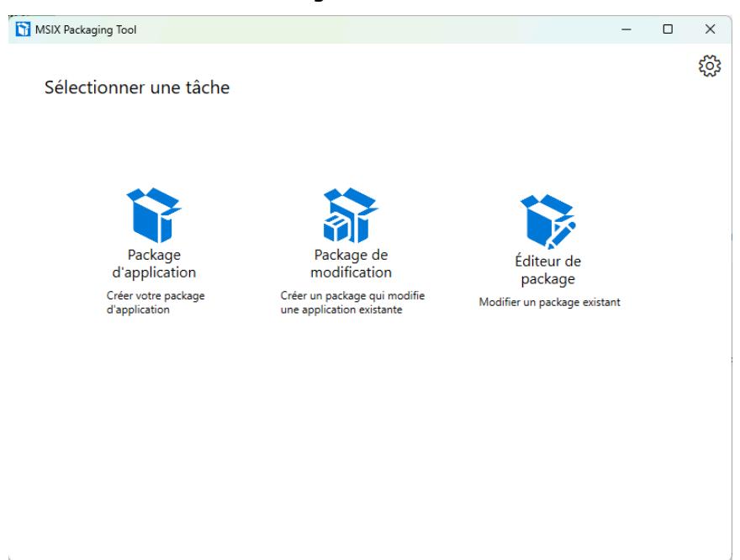Click "Modifier un package existant" description
740x560 pixels.
[549, 302]
